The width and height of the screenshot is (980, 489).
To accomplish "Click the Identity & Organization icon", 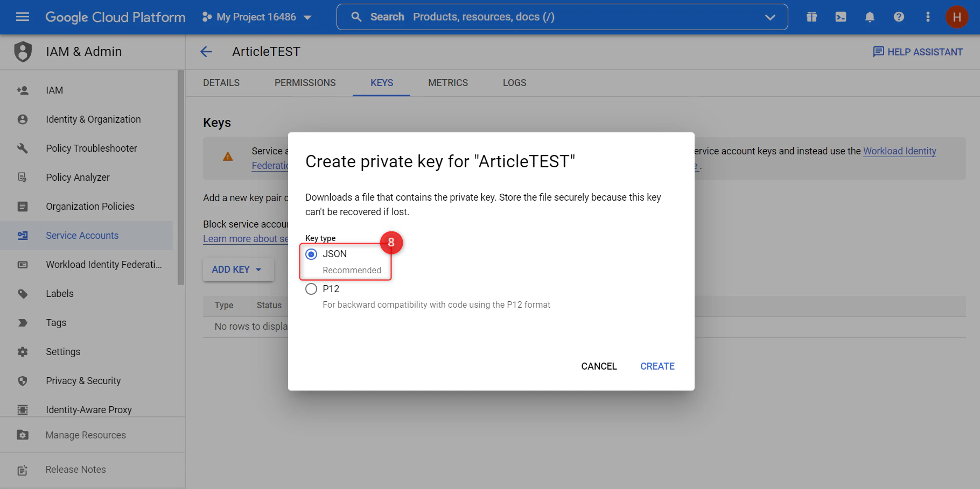I will (x=23, y=119).
